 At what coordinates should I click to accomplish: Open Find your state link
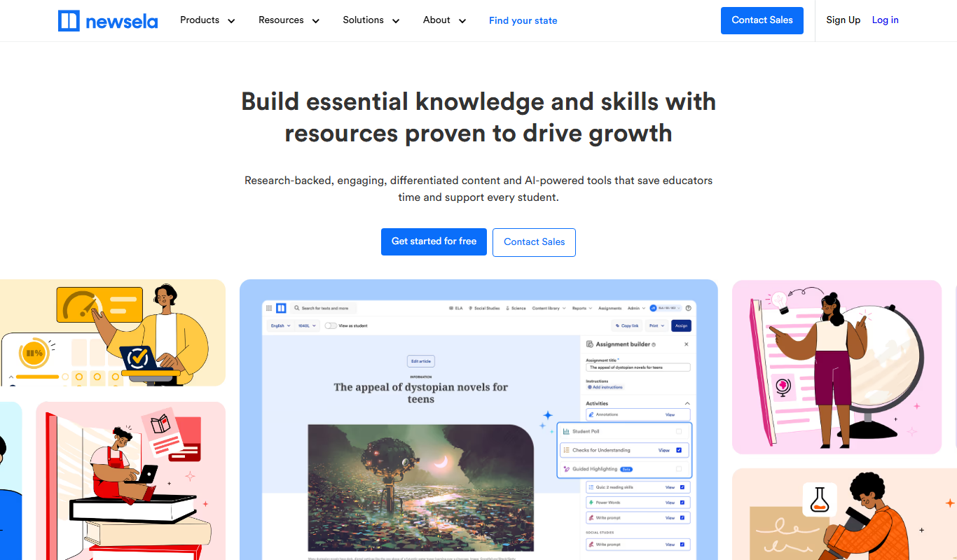[x=523, y=20]
